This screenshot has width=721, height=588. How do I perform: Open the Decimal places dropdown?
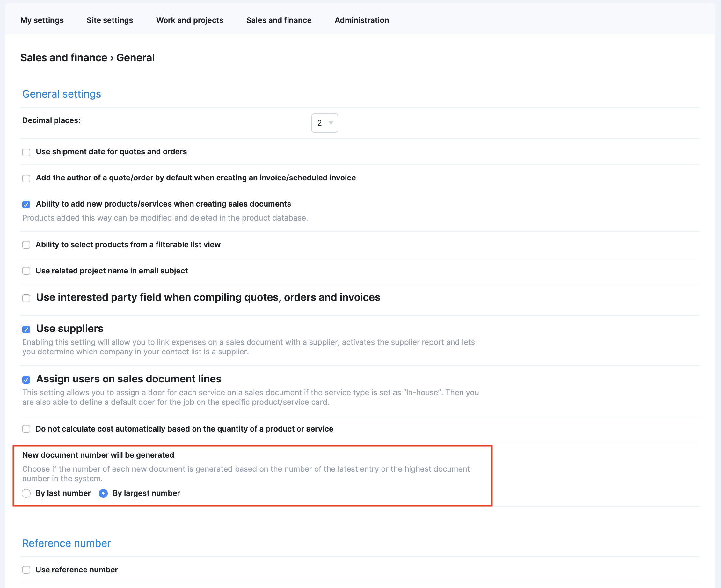pos(324,123)
